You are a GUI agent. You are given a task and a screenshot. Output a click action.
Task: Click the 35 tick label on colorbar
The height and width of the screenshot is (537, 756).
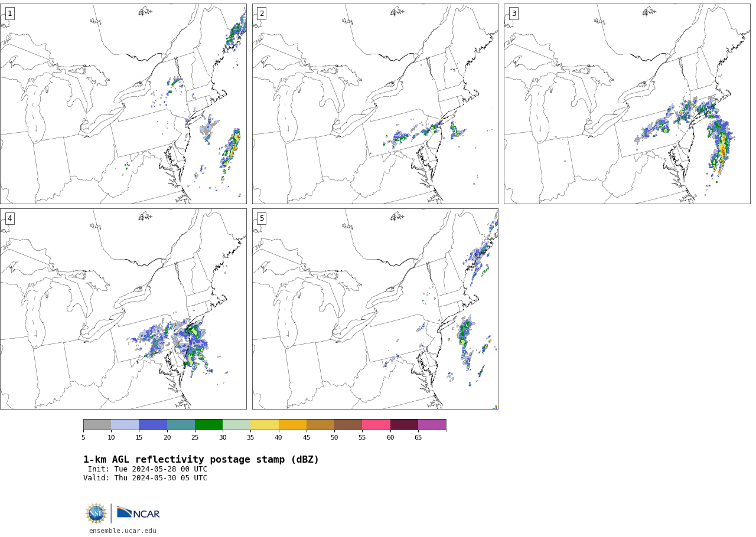(250, 437)
